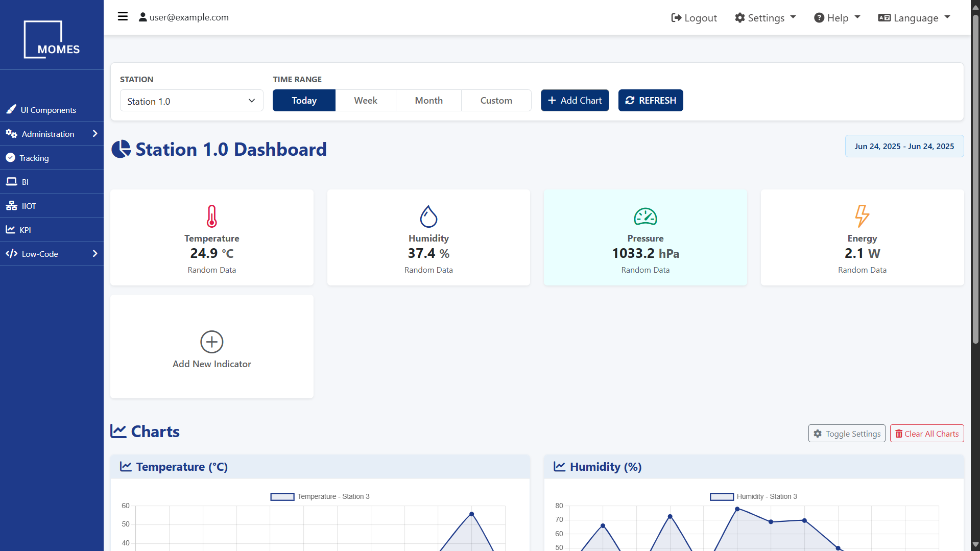Image resolution: width=980 pixels, height=551 pixels.
Task: Open UI Components in the sidebar
Action: pos(52,110)
